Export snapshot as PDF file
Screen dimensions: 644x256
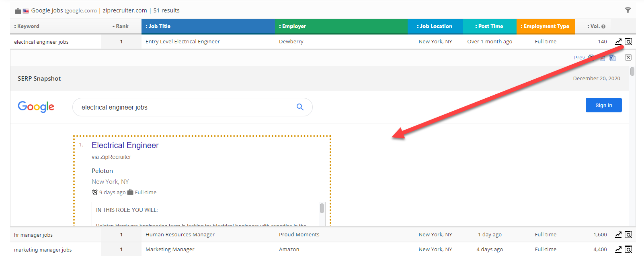point(602,58)
